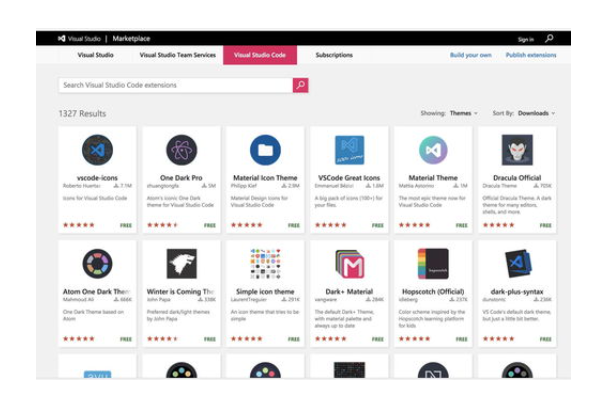The image size is (606, 411).
Task: Select the Visual Studio tab
Action: [95, 55]
